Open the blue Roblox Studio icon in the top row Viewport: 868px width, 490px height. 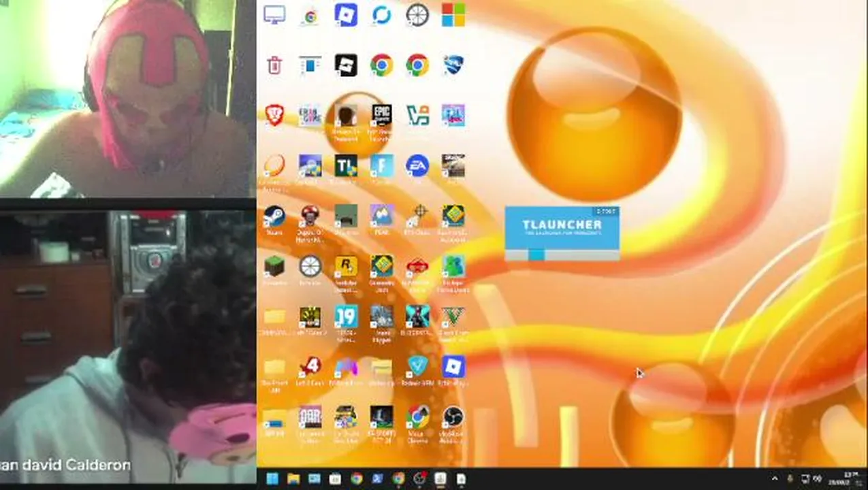(346, 15)
